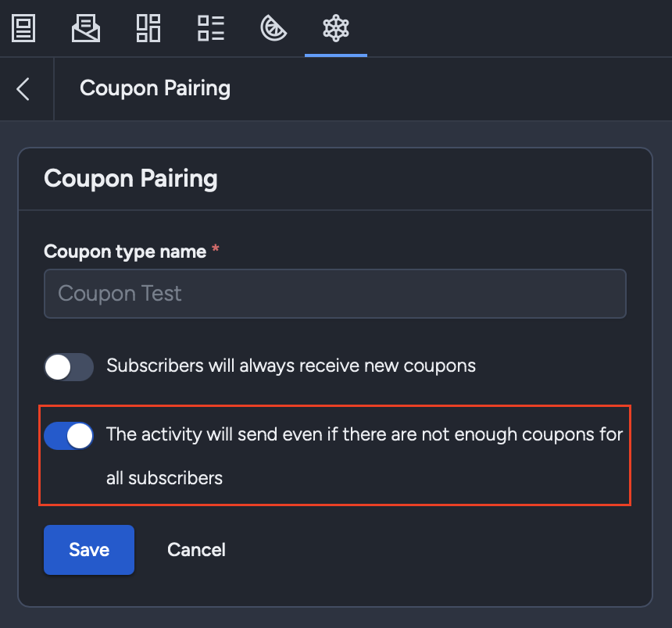The image size is (672, 628).
Task: Select the document icon in the top toolbar
Action: tap(23, 28)
